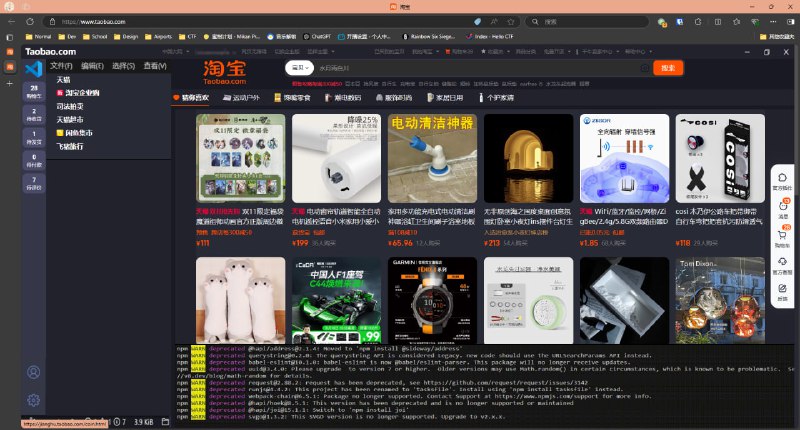Click the browser back arrow
The image size is (800, 430).
pos(12,20)
